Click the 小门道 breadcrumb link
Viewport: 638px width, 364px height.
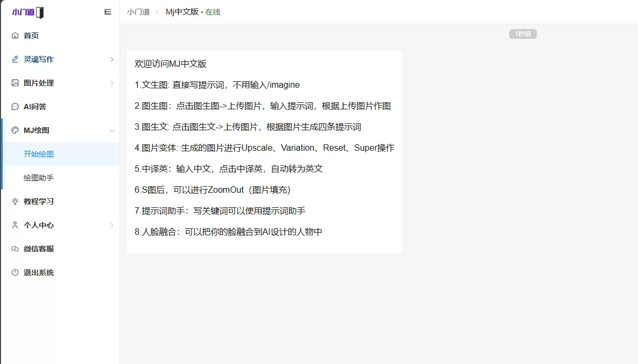pos(138,12)
